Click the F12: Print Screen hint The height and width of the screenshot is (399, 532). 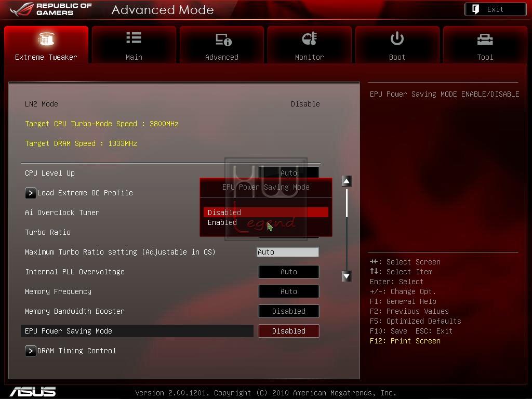[405, 341]
